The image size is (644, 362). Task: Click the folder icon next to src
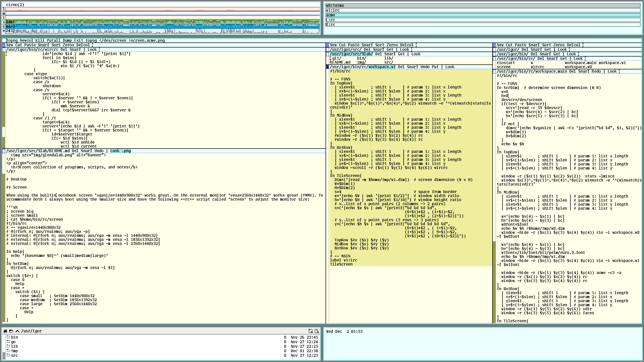[x=8, y=355]
